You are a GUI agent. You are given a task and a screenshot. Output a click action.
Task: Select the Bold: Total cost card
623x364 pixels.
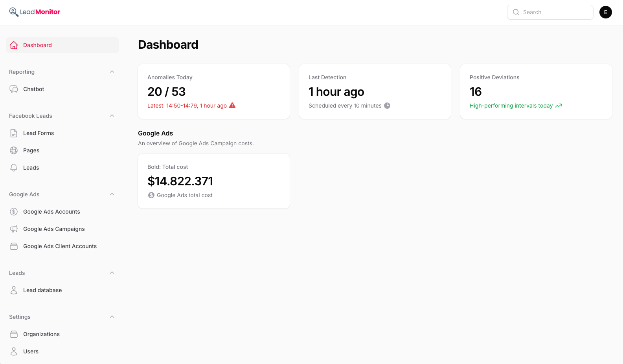214,181
